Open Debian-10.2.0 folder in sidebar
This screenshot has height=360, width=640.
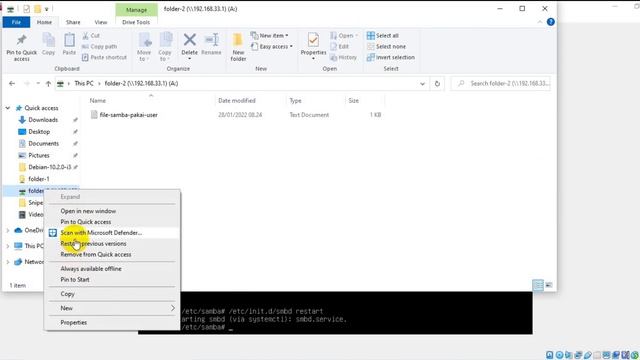[x=49, y=167]
